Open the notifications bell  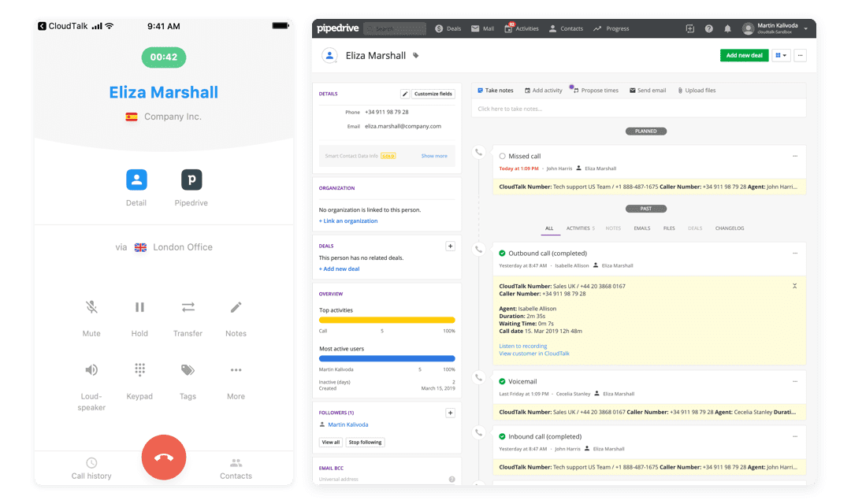(x=727, y=29)
